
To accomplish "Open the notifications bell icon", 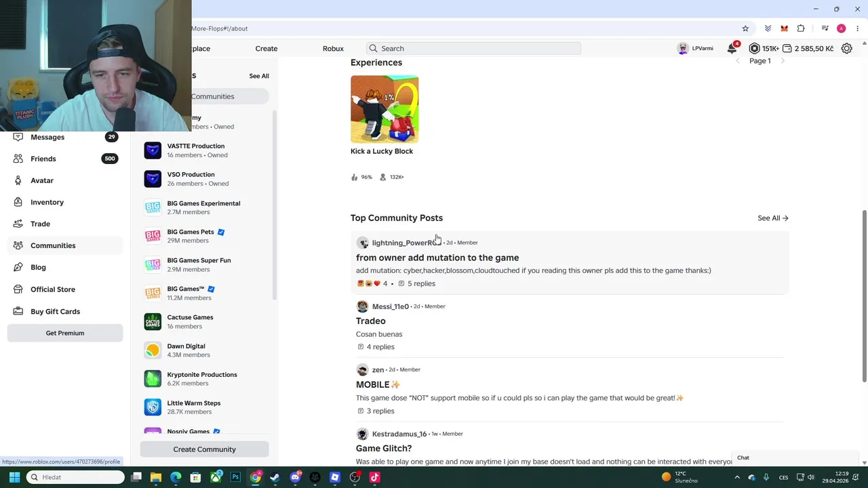I will 732,49.
